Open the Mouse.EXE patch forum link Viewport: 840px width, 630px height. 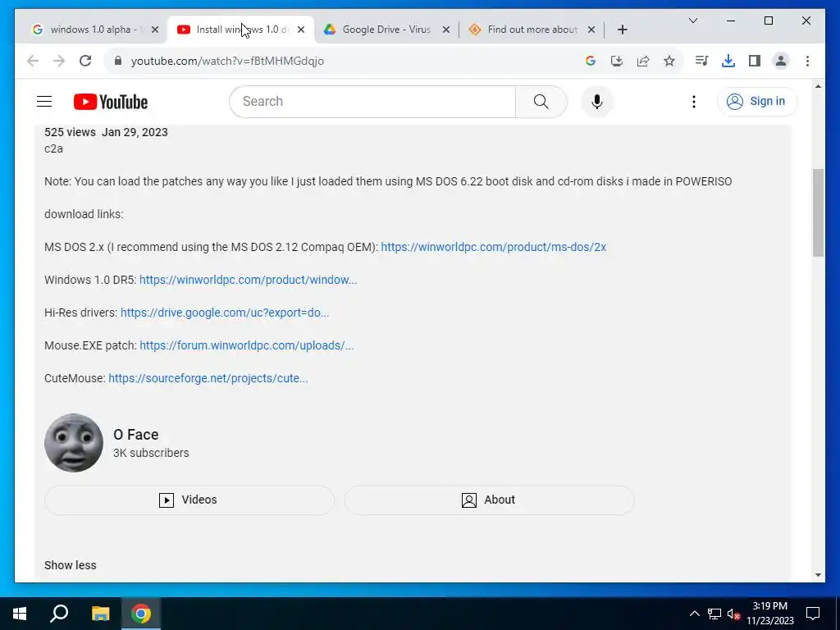[246, 345]
